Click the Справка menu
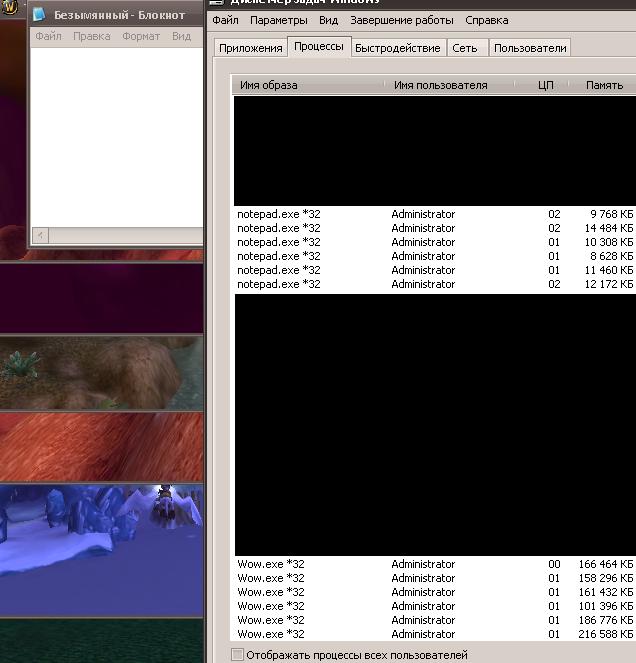Image resolution: width=636 pixels, height=663 pixels. [486, 20]
